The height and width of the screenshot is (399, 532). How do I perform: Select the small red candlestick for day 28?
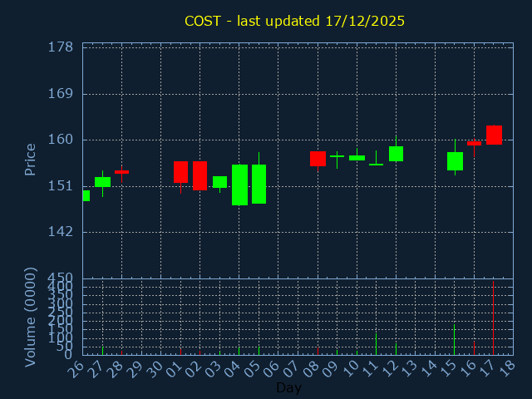(122, 172)
